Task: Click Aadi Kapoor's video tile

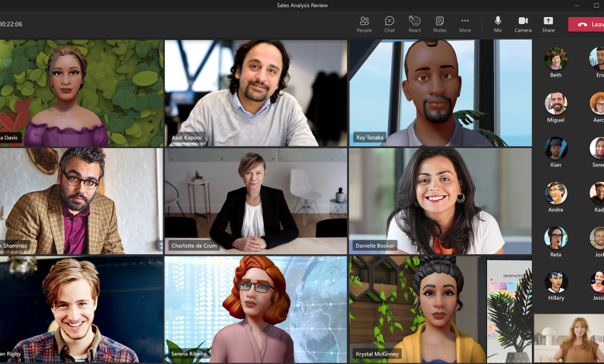Action: pyautogui.click(x=256, y=93)
